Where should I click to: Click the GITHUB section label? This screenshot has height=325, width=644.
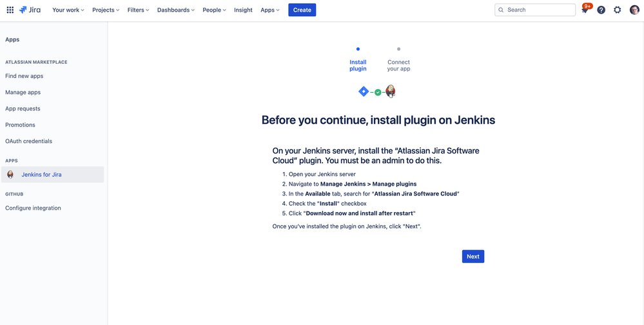coord(14,194)
